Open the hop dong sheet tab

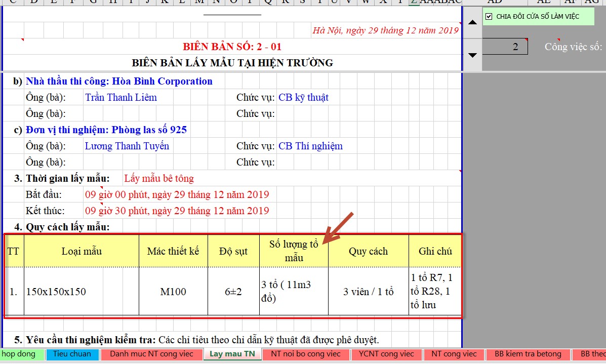click(x=19, y=354)
